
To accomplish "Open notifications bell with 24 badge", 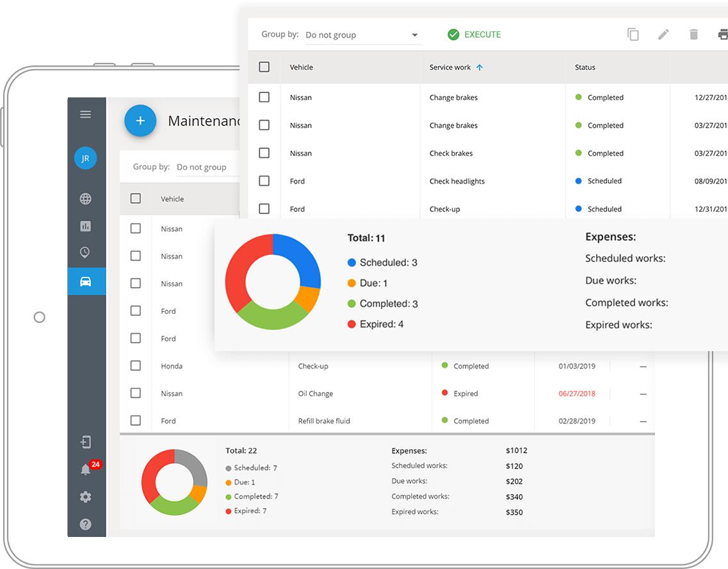I will [86, 470].
